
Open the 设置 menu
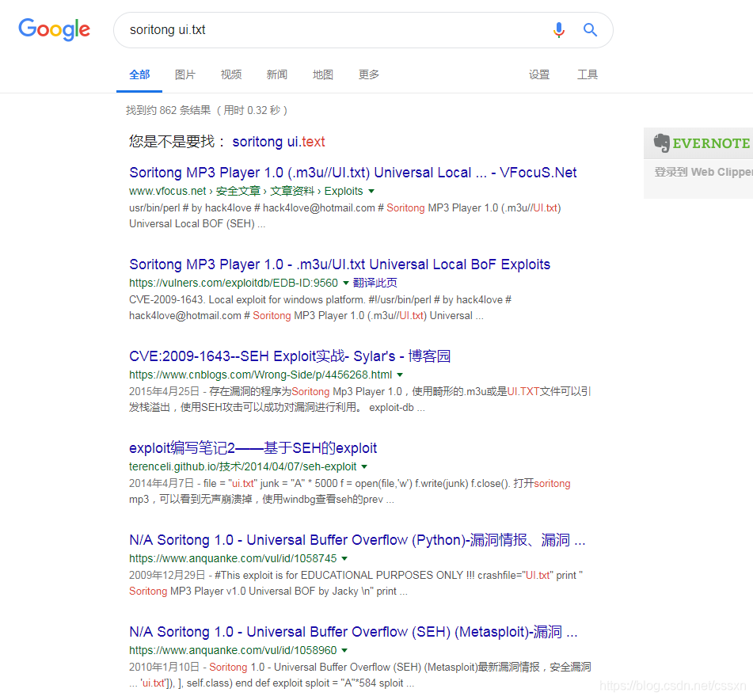(x=538, y=74)
